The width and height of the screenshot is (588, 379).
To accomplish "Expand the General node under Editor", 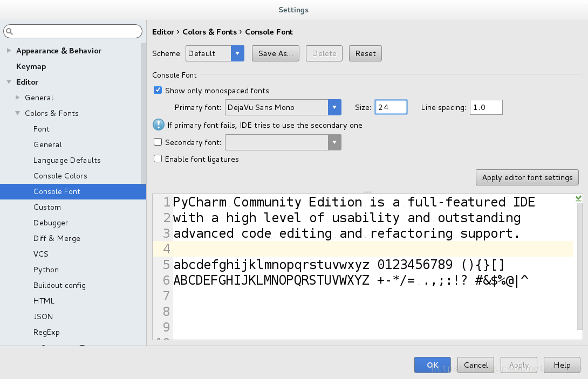I will (18, 98).
